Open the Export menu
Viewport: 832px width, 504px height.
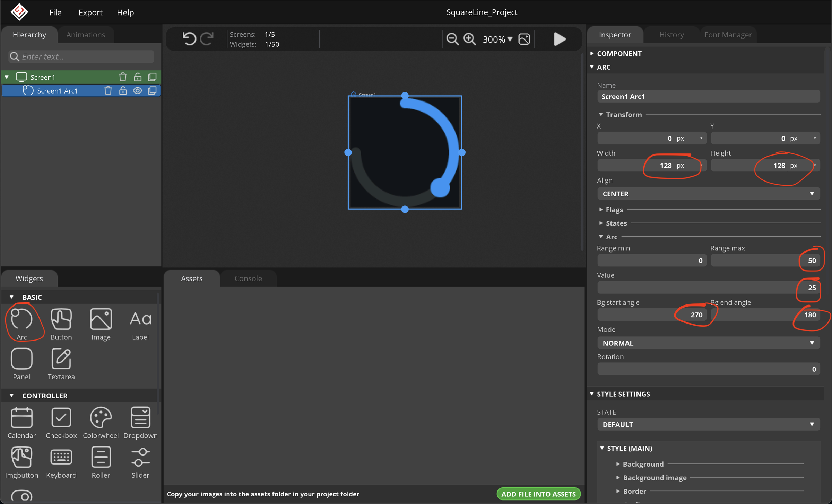click(90, 12)
